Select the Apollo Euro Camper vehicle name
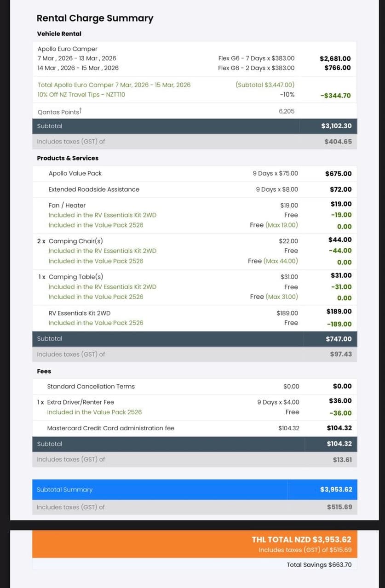Viewport: 385px width, 588px height. (68, 49)
